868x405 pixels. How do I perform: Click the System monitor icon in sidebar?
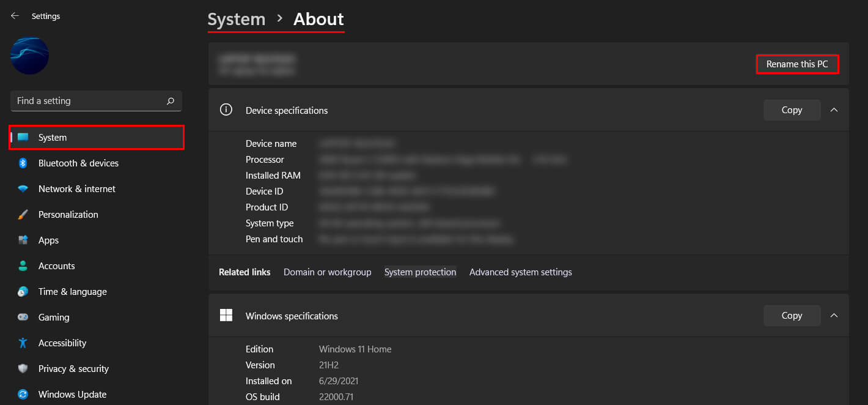[x=23, y=138]
